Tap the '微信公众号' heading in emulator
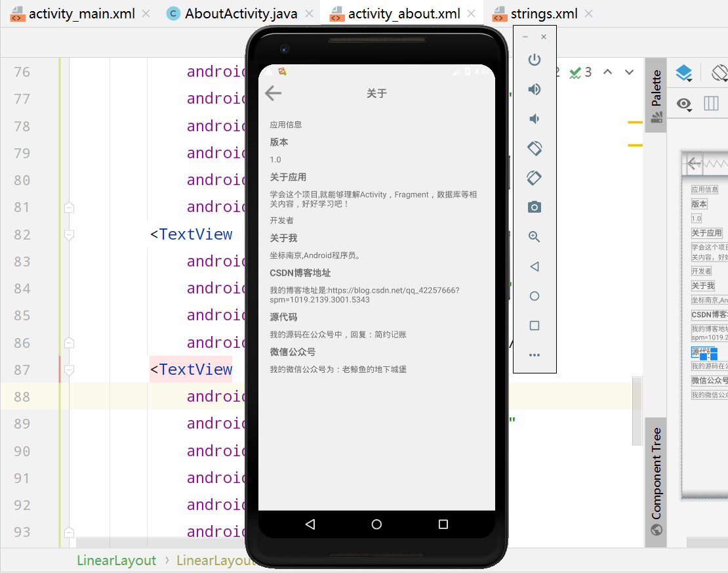The image size is (728, 573). 293,352
